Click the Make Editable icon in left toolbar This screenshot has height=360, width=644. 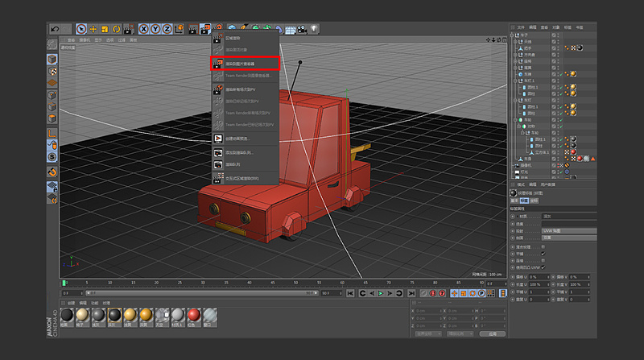pyautogui.click(x=52, y=44)
